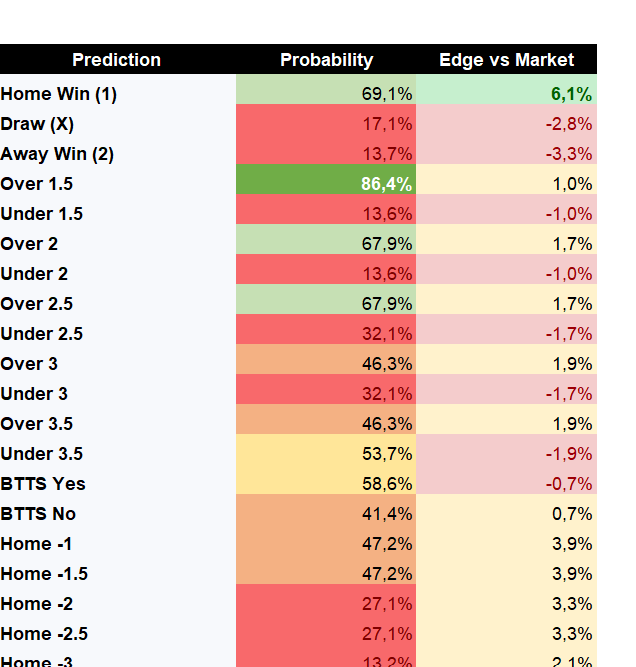Click the Prediction column header
Screen dimensions: 636x667
(x=117, y=60)
